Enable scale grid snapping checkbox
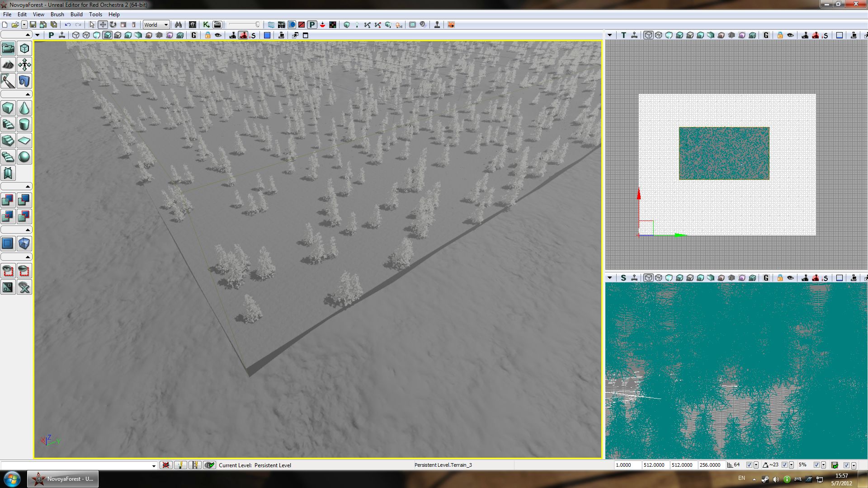868x488 pixels. click(816, 465)
